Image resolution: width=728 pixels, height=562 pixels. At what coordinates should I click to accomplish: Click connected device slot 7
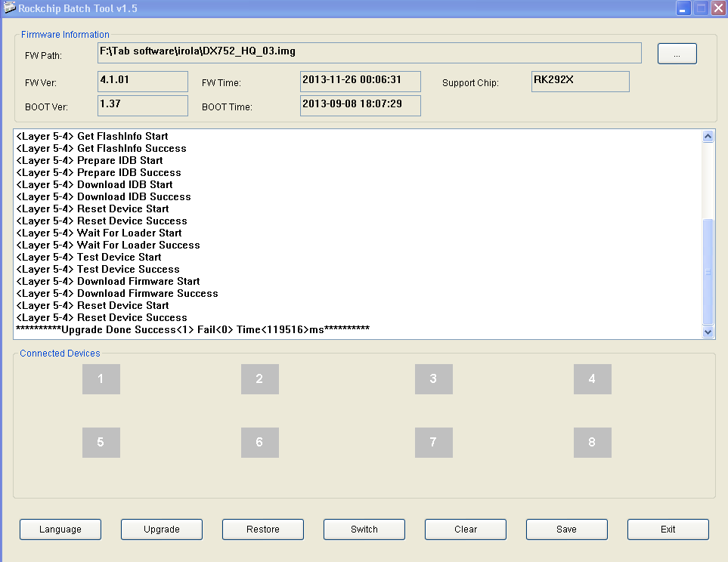[x=433, y=443]
